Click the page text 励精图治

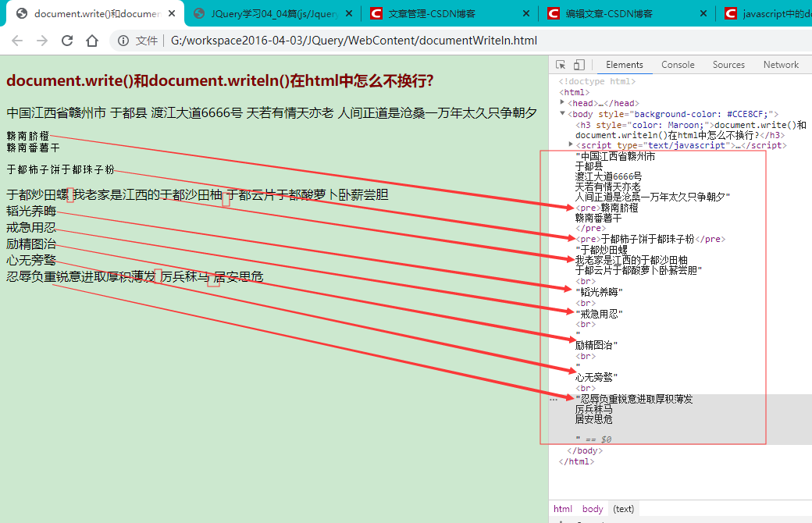(x=31, y=244)
